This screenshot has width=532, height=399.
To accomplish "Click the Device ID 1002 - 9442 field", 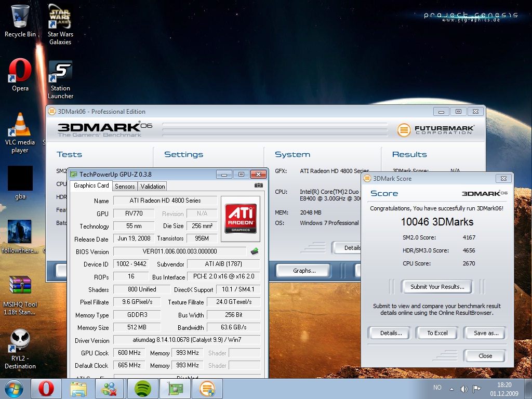I will coord(131,264).
